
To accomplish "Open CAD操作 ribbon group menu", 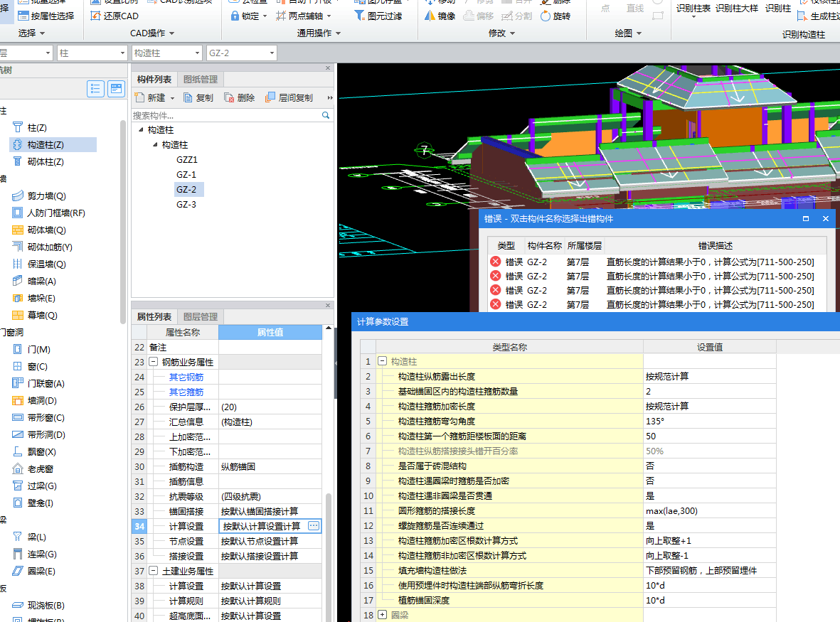I will click(152, 33).
